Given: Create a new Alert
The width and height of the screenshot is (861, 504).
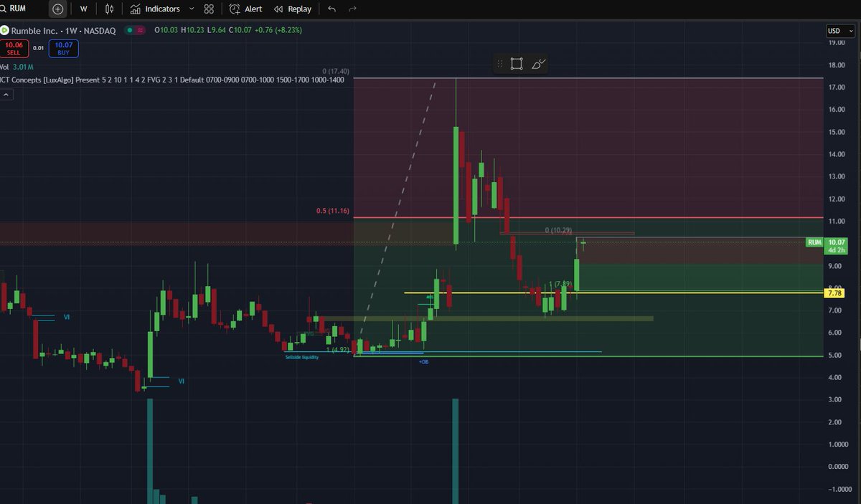Looking at the screenshot, I should pos(246,9).
